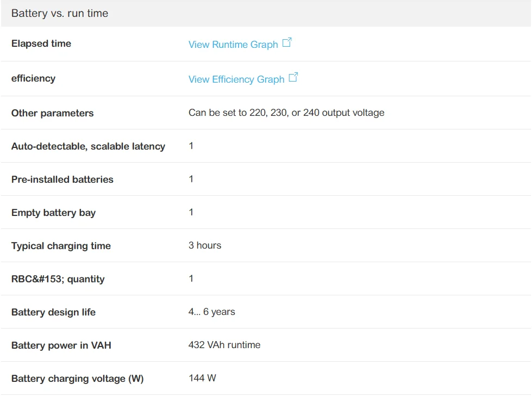This screenshot has height=396, width=532.
Task: Click external-link icon beside View Efficiency Graph
Action: [x=293, y=77]
